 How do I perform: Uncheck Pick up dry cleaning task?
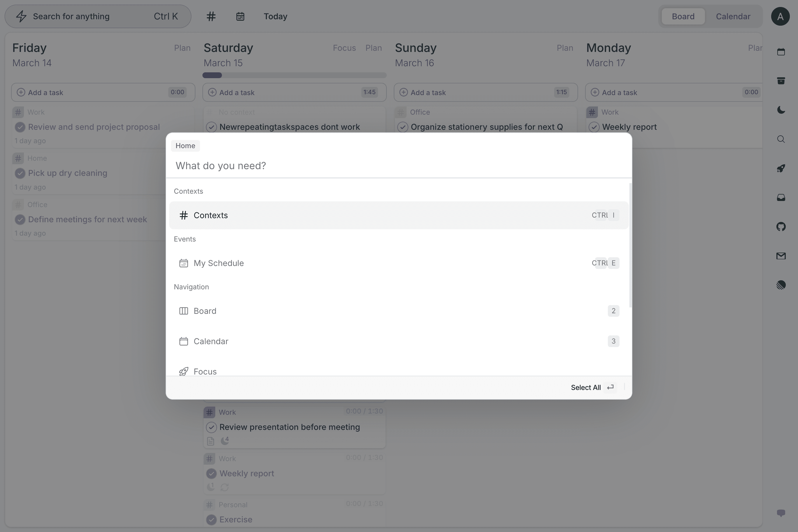(x=20, y=173)
